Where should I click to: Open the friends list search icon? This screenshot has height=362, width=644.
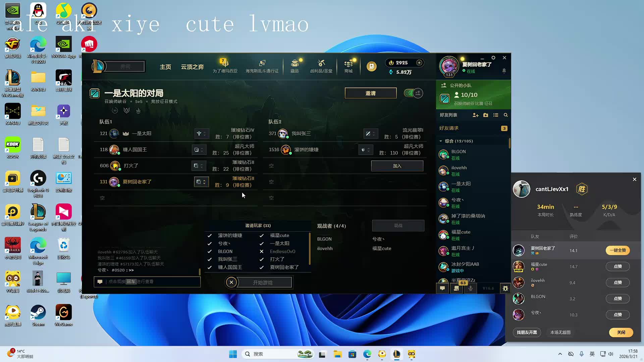505,115
